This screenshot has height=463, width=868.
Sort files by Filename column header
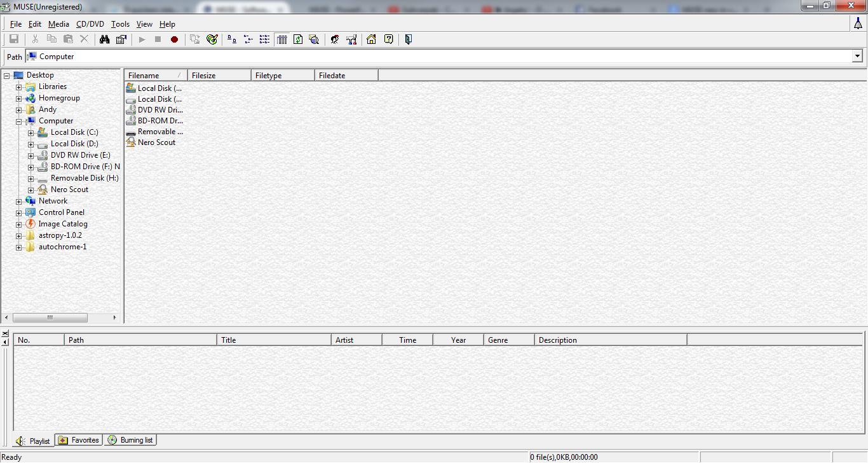pyautogui.click(x=156, y=76)
